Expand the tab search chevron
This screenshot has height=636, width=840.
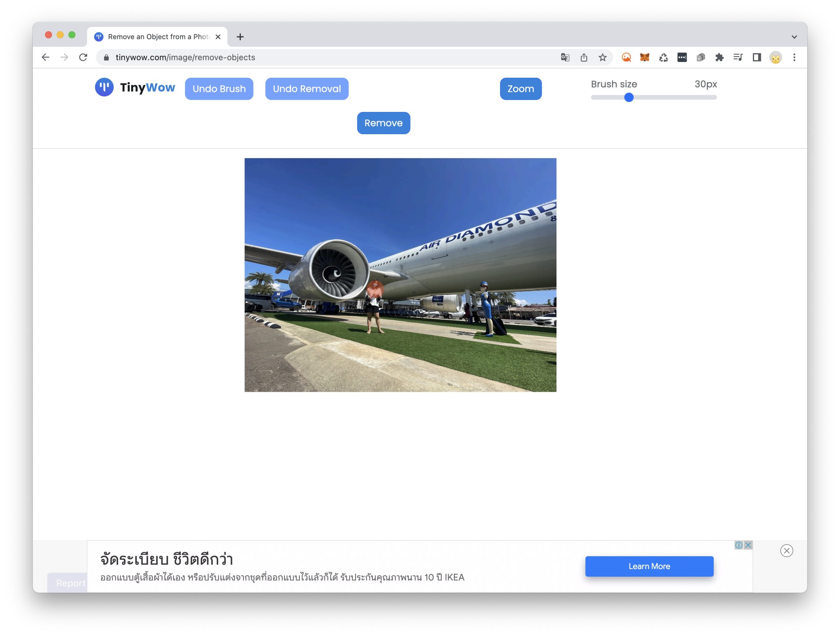(x=794, y=37)
